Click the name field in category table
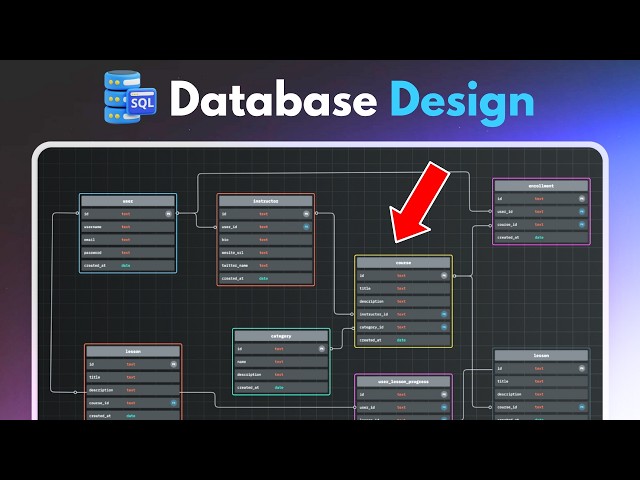Screen dimensions: 640x480 (x=281, y=362)
